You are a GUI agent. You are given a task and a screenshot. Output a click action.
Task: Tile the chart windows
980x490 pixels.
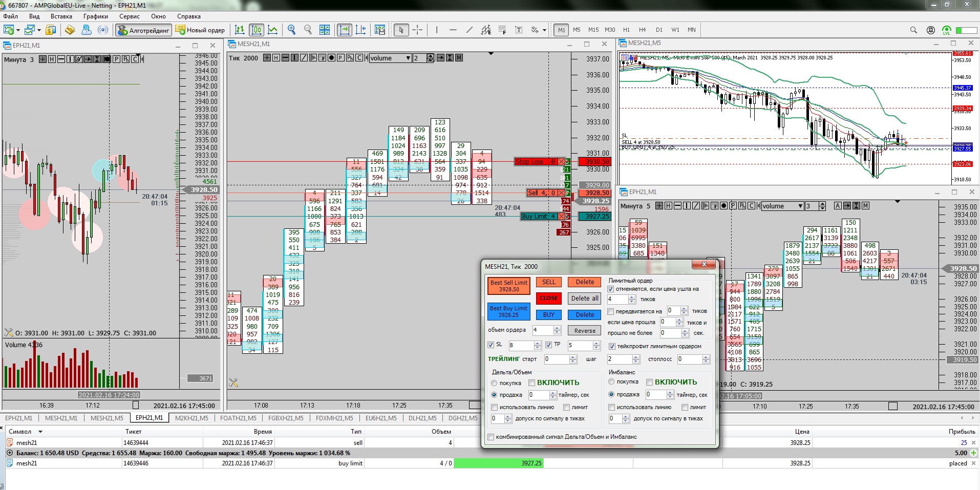point(325,30)
